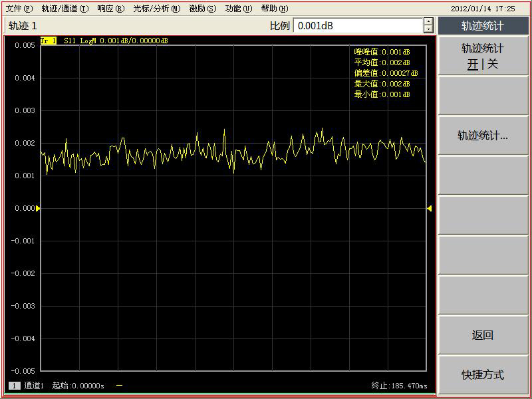This screenshot has width=532, height=399.
Task: Open the 功能(U) menu
Action: click(x=238, y=9)
